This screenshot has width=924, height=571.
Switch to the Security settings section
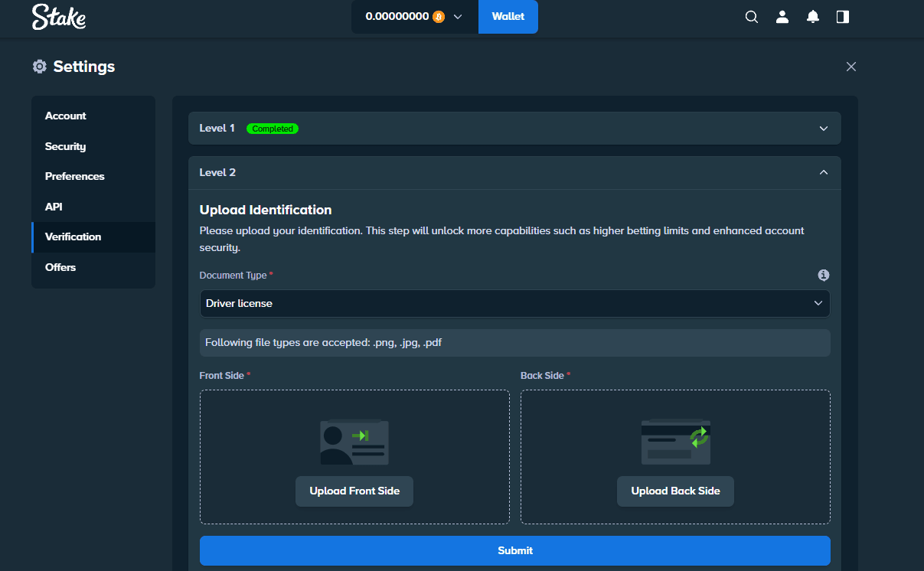click(x=65, y=146)
